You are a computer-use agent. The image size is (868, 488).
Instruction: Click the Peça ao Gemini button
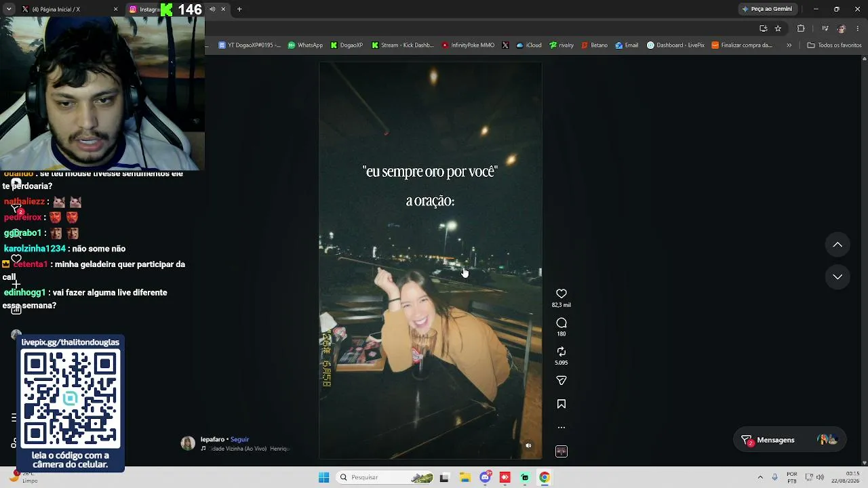click(767, 9)
